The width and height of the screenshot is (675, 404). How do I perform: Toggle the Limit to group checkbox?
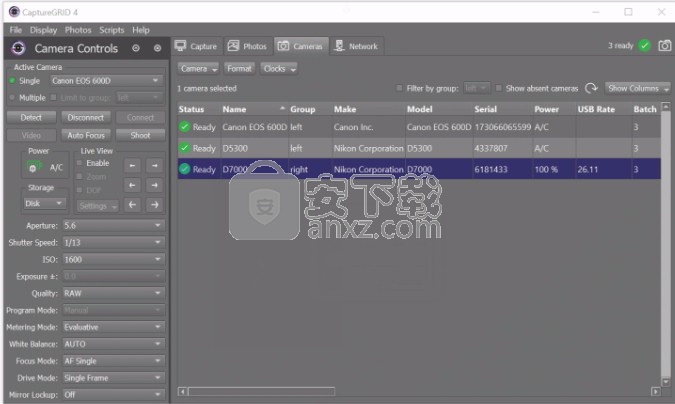coord(53,98)
